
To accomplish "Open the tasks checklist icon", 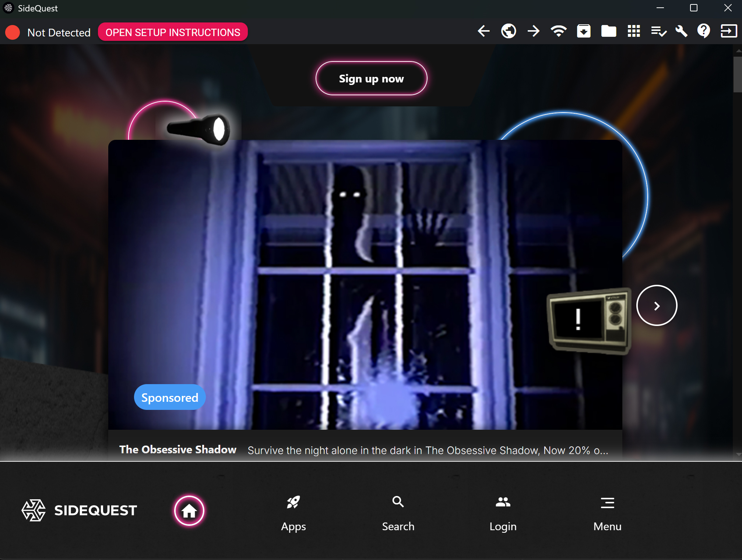I will tap(658, 32).
